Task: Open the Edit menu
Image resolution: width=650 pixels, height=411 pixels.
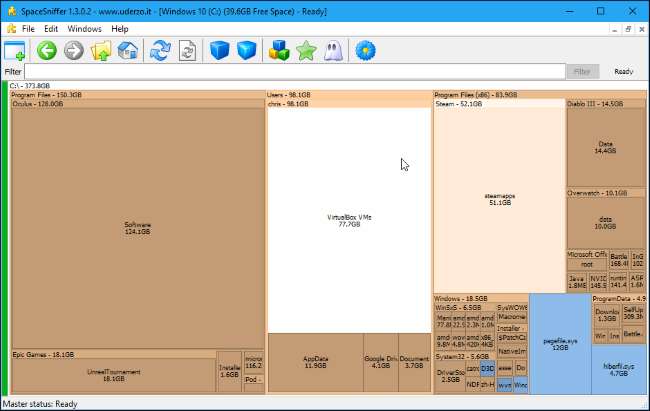Action: click(x=51, y=29)
